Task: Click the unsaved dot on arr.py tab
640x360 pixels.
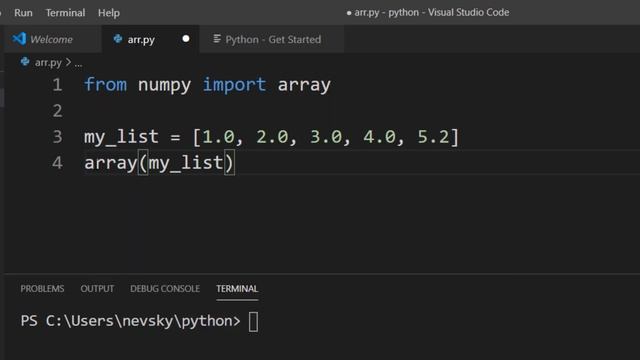Action: click(x=186, y=39)
